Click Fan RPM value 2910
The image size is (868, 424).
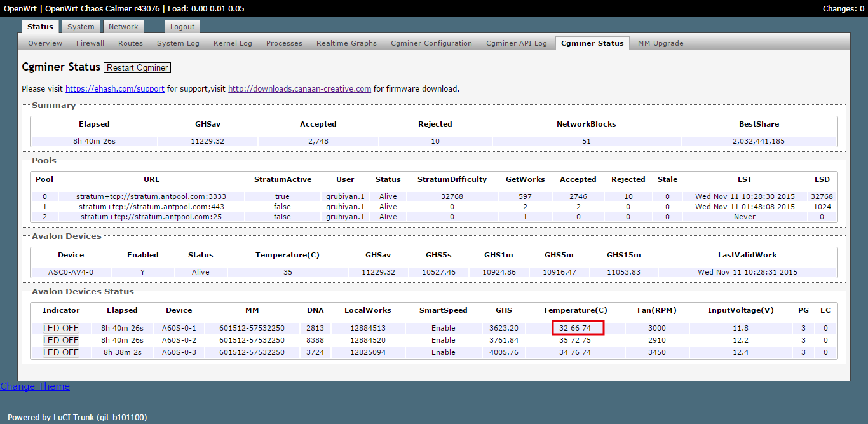657,340
